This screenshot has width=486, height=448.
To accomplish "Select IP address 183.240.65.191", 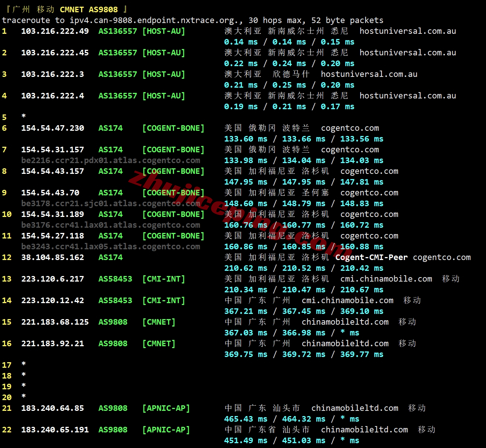I will click(x=55, y=430).
